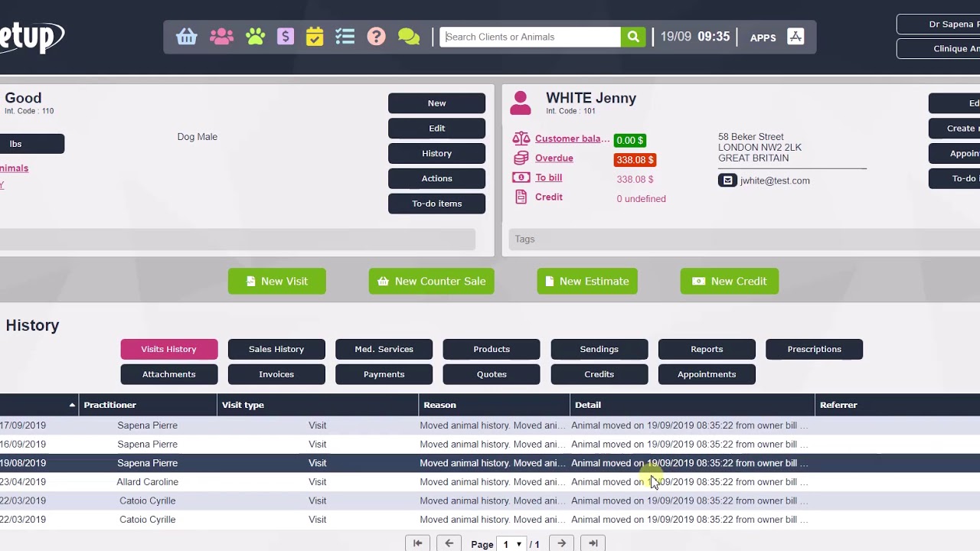Screen dimensions: 980x551
Task: Click the checklist tasks icon
Action: [345, 37]
